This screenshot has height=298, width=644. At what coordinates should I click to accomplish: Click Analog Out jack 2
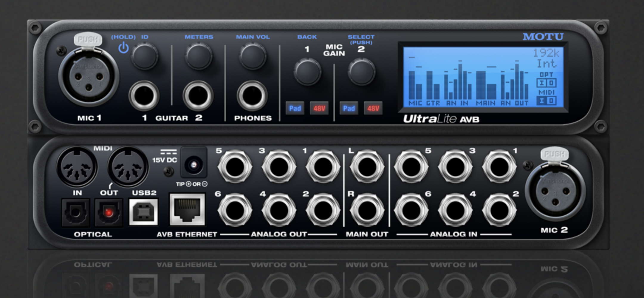point(323,210)
